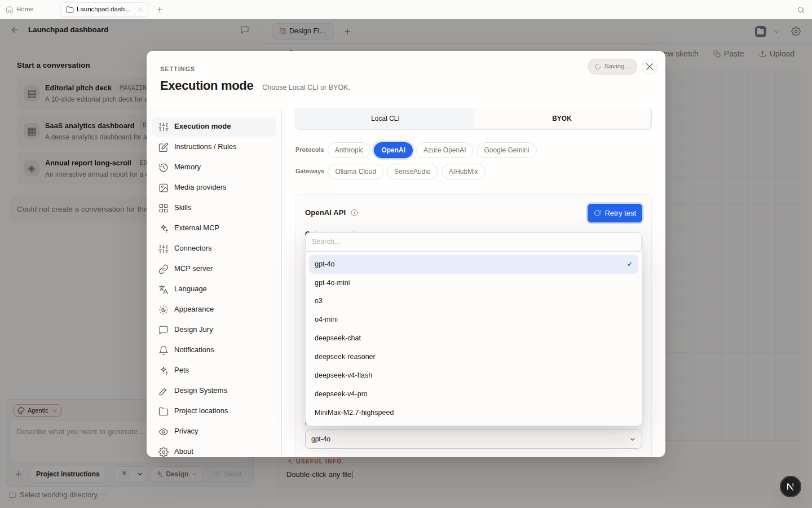Image resolution: width=812 pixels, height=508 pixels.
Task: Choose deepseek-reasoner from the model list
Action: [x=474, y=357]
